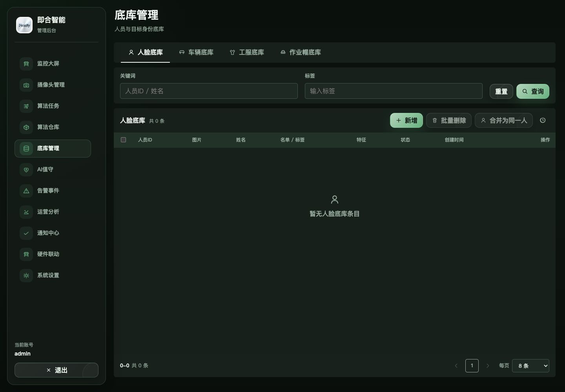Open history via the clock icon
The width and height of the screenshot is (565, 392).
point(543,120)
